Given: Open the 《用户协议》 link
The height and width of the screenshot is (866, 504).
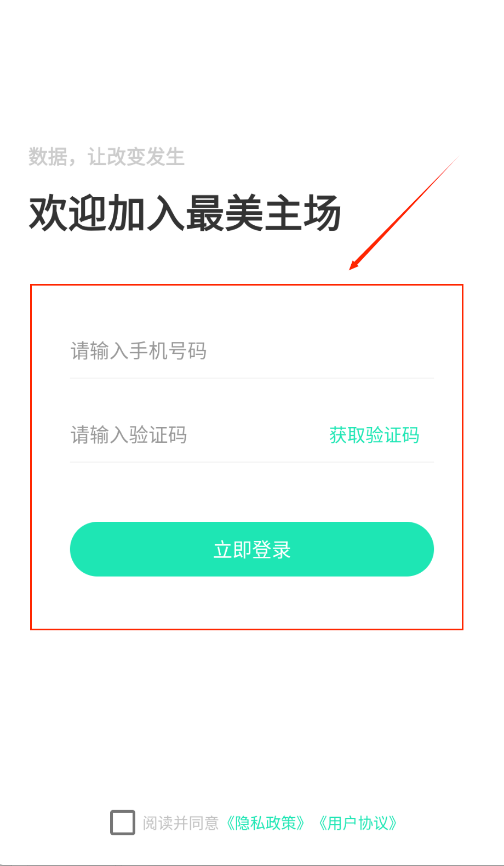Looking at the screenshot, I should pyautogui.click(x=358, y=823).
